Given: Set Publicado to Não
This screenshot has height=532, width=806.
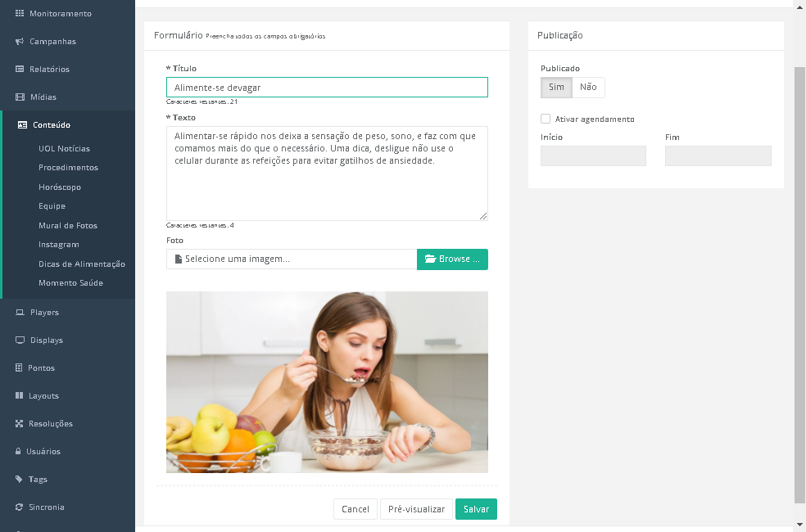Looking at the screenshot, I should tap(588, 88).
